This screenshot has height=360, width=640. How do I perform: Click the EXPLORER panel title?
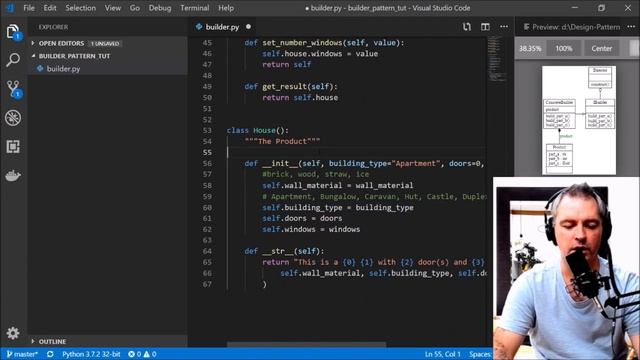53,27
